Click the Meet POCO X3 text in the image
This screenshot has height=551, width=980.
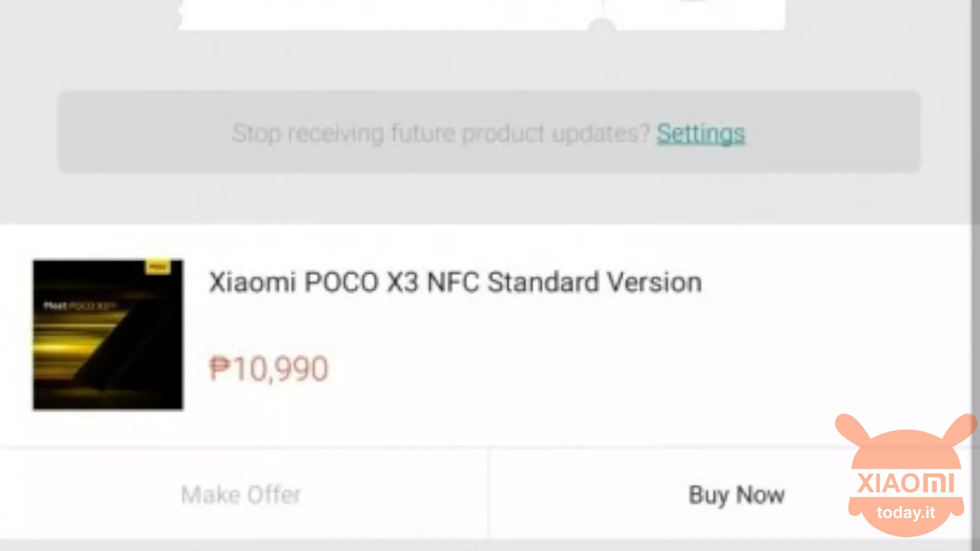point(80,306)
